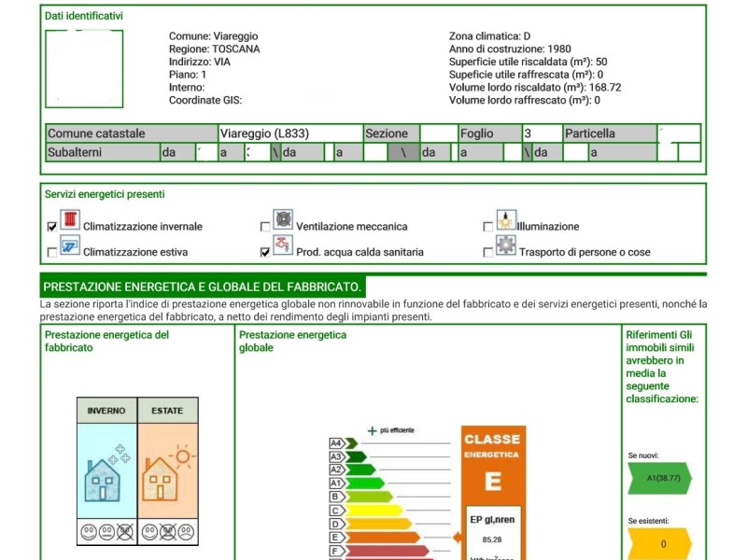Screen dimensions: 747x560
Task: Click Volume lordo riscaldato 168.72 text
Action: click(x=535, y=88)
